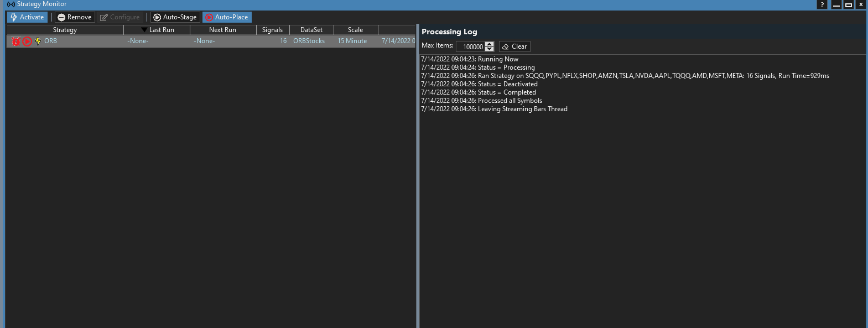This screenshot has width=868, height=328.
Task: Decrease Max Items with the down arrow
Action: click(489, 49)
